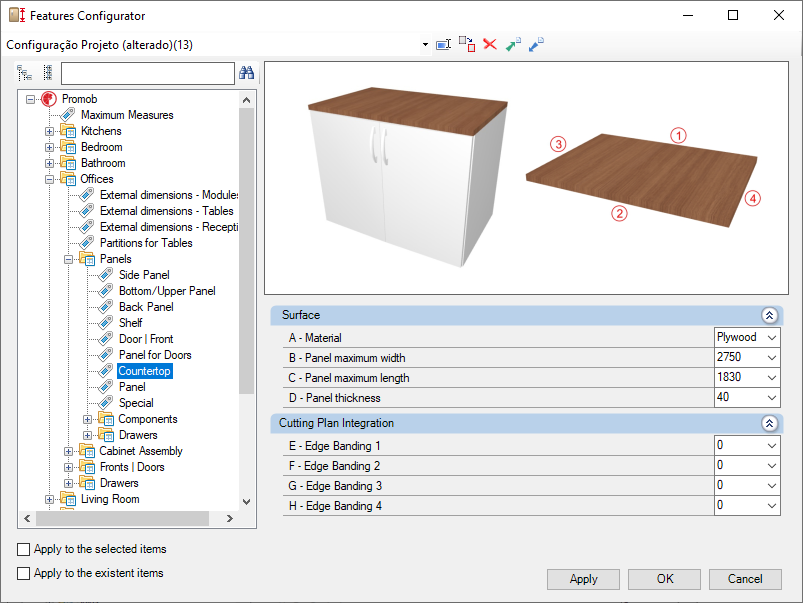The image size is (812, 613).
Task: Click the Bathroom folder icon
Action: pos(68,163)
